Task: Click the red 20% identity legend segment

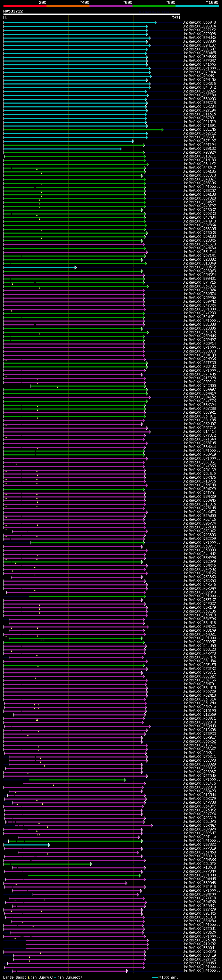Action: [25, 6]
